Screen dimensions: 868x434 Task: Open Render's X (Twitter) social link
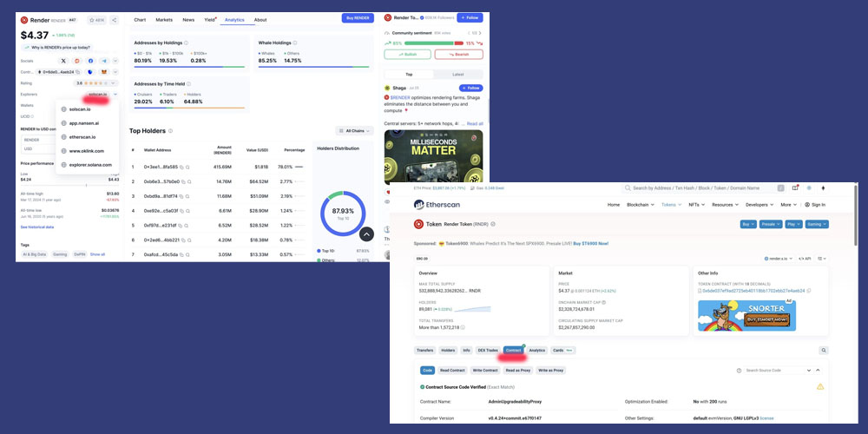(63, 61)
